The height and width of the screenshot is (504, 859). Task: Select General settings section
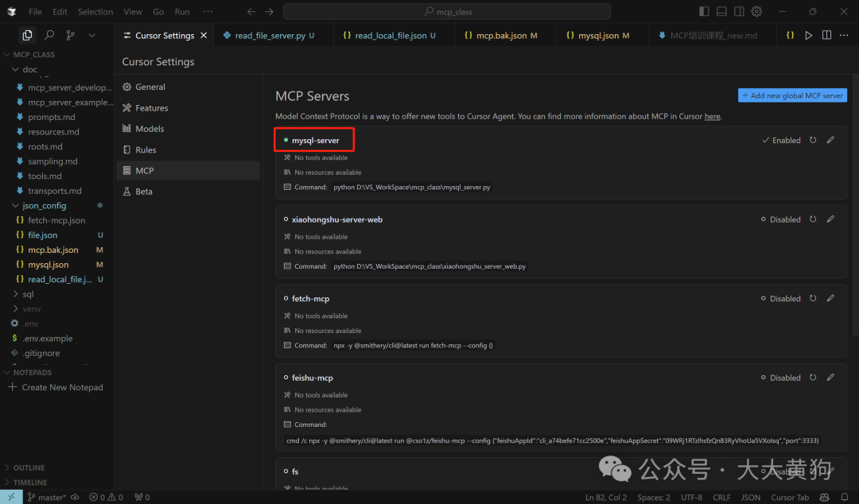[188, 87]
